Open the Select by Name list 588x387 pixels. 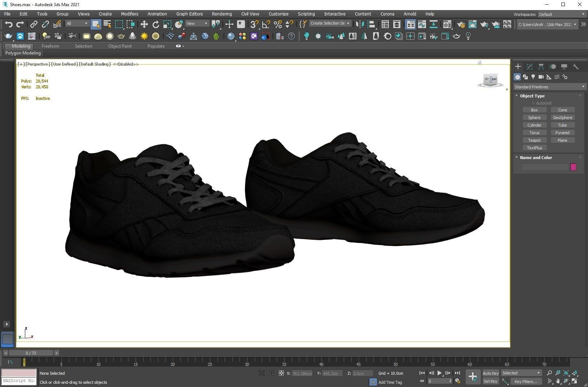tap(107, 24)
